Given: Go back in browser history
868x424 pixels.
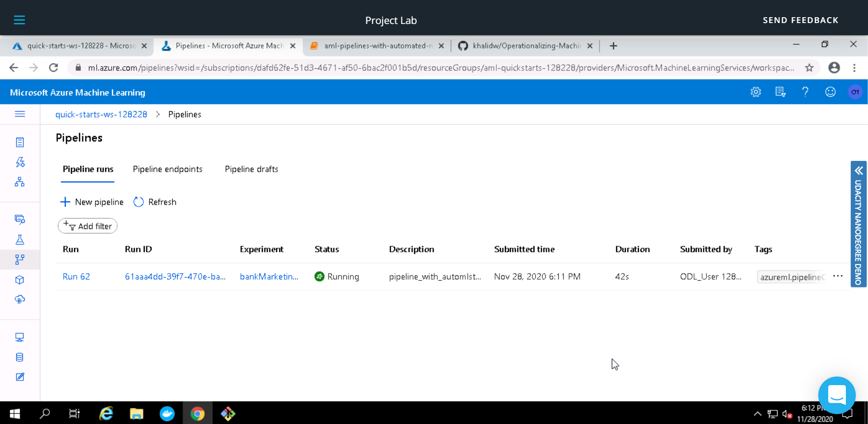Looking at the screenshot, I should pyautogui.click(x=14, y=68).
